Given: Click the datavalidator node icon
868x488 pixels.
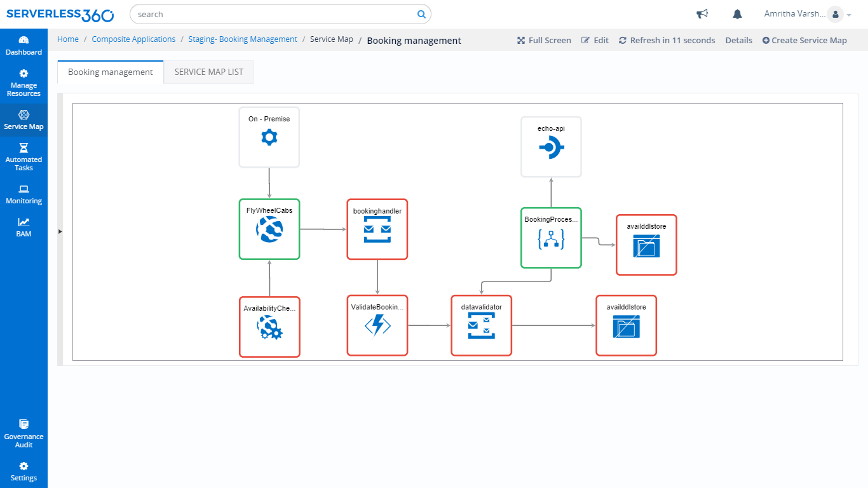Looking at the screenshot, I should 482,325.
